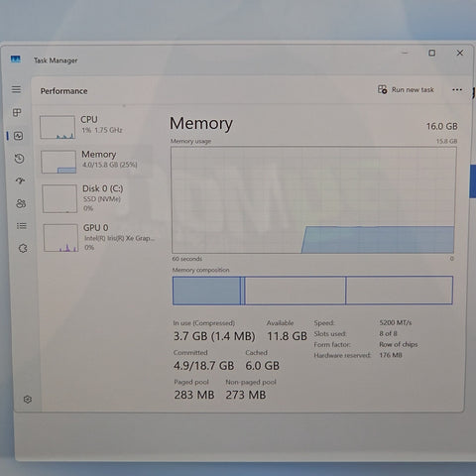This screenshot has width=476, height=476.
Task: Open Startup apps page icon
Action: [x=20, y=180]
